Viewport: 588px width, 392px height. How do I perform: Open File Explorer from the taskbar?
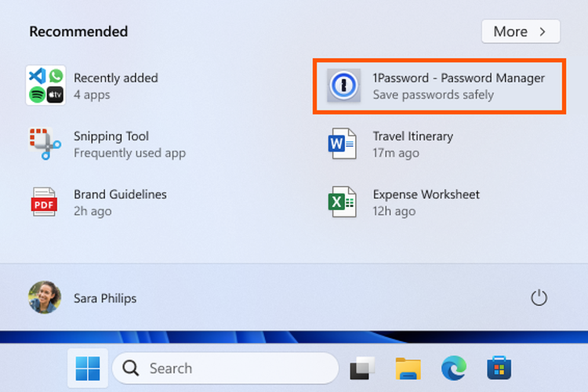click(x=408, y=368)
